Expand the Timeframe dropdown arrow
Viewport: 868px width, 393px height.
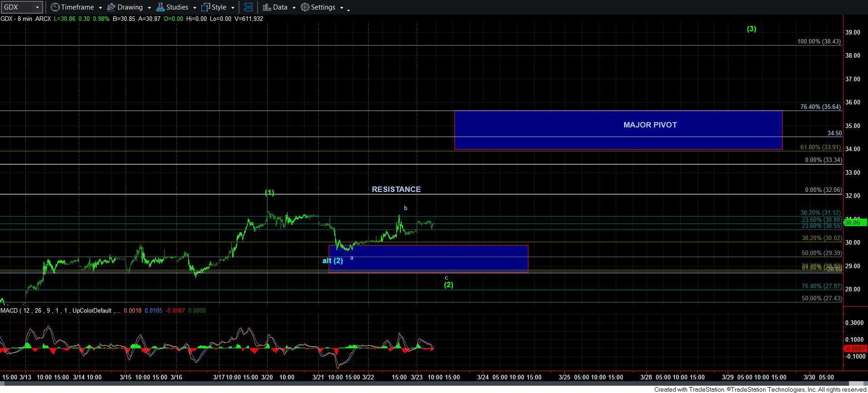tap(100, 8)
